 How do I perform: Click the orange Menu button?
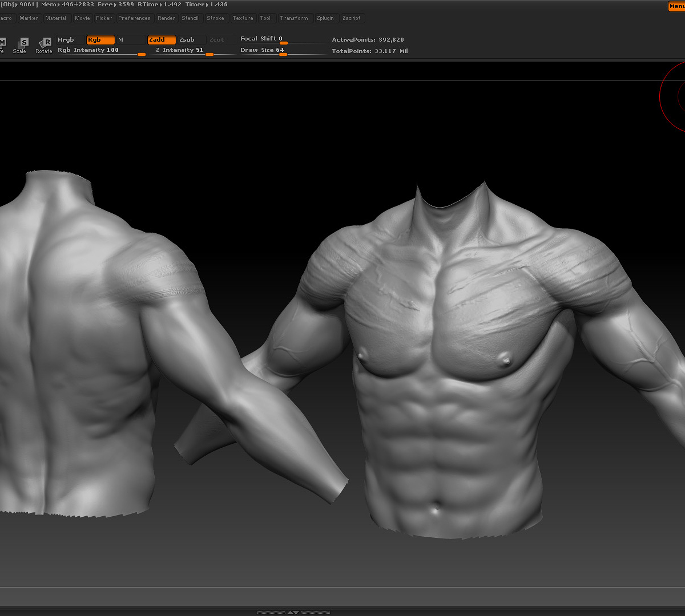pos(676,6)
